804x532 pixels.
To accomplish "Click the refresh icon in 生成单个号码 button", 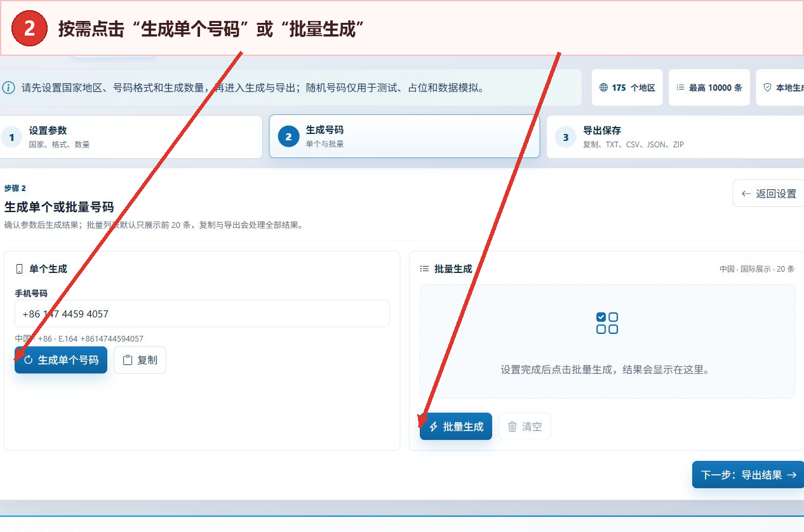I will click(28, 360).
